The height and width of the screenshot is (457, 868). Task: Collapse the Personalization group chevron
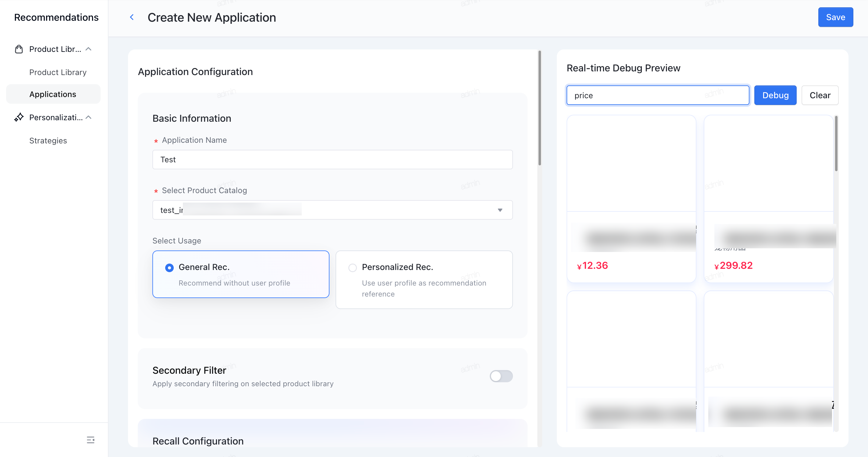pyautogui.click(x=89, y=117)
